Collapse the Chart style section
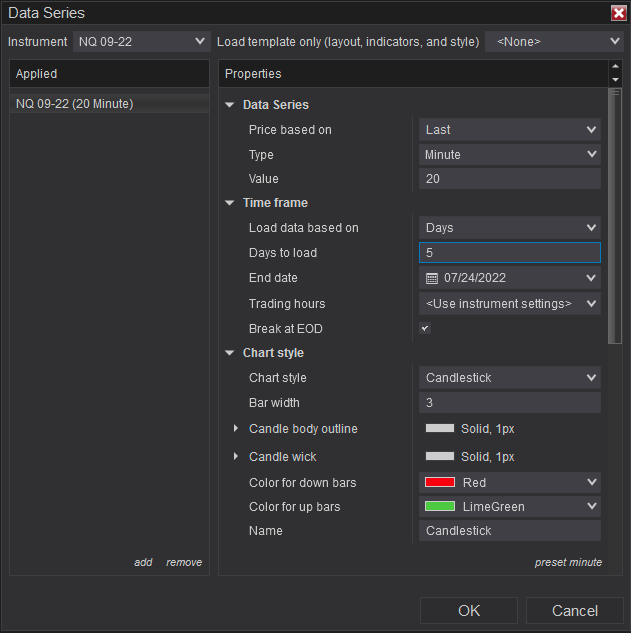Screen dimensions: 631x633 pyautogui.click(x=230, y=353)
